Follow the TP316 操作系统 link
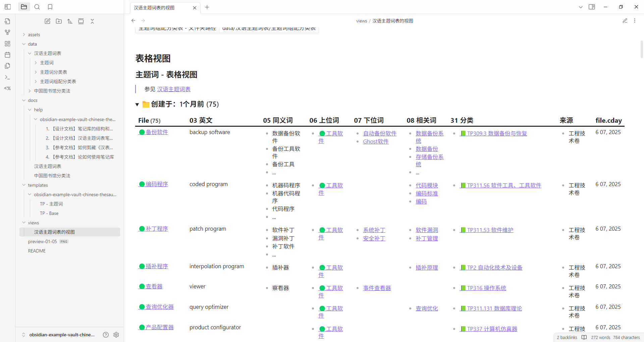Image resolution: width=644 pixels, height=342 pixels. tap(486, 288)
